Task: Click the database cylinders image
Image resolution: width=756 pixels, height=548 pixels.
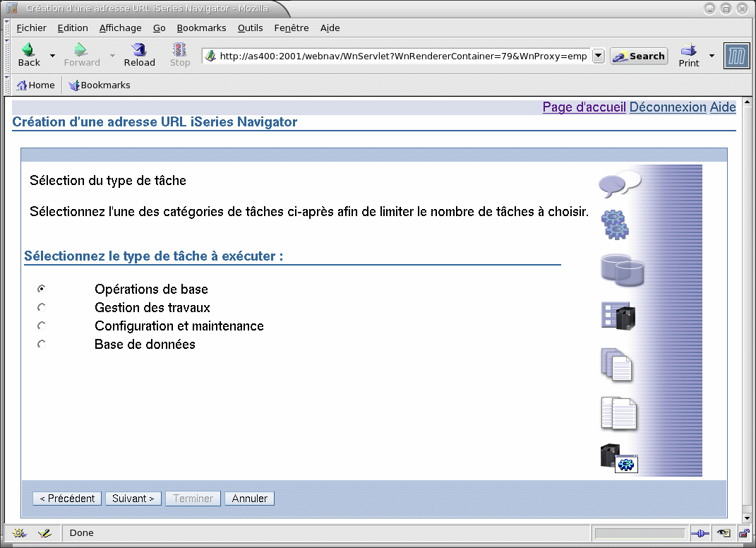Action: (623, 270)
